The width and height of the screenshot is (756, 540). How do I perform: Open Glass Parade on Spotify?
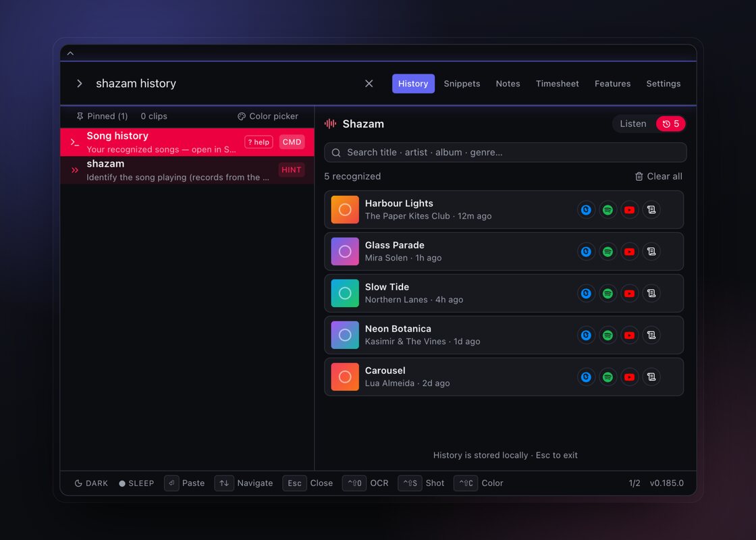pos(607,252)
